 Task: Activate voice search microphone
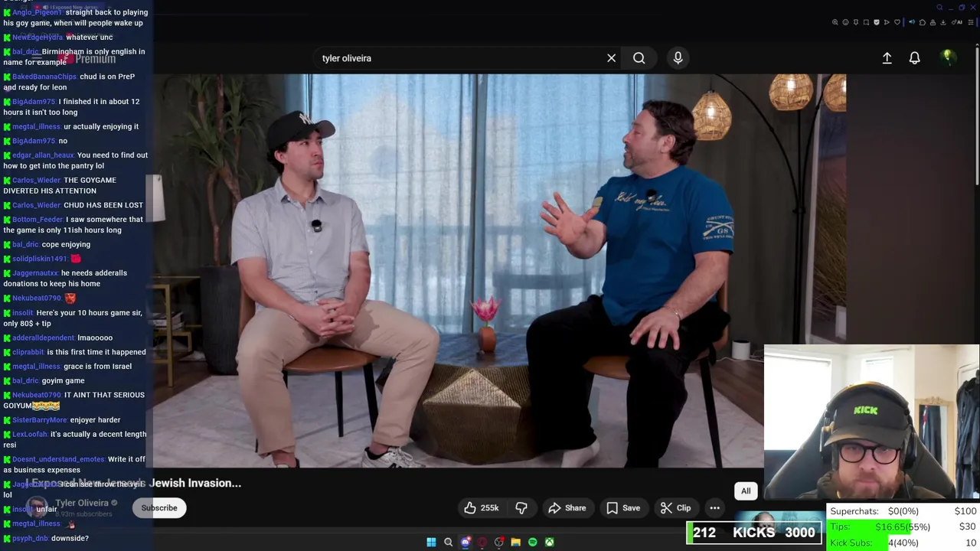click(x=678, y=58)
